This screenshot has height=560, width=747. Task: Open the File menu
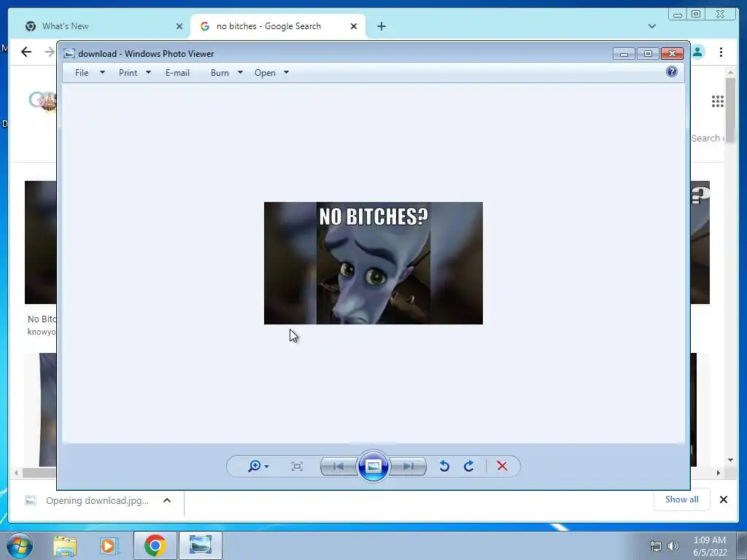[x=82, y=73]
